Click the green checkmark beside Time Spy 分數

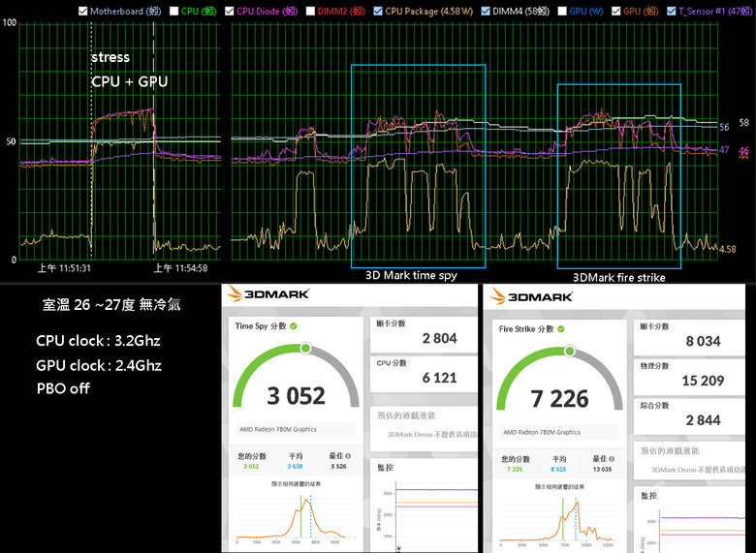click(294, 326)
